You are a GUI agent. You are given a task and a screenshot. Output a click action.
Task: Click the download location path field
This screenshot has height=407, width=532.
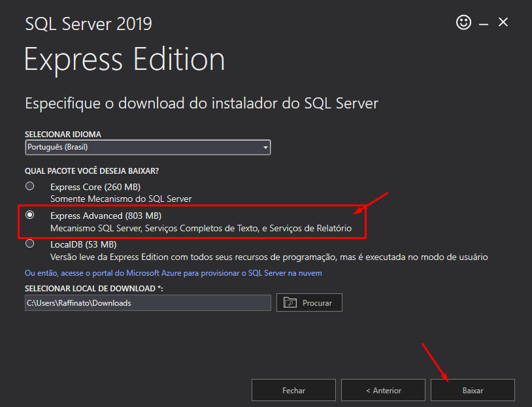click(148, 303)
